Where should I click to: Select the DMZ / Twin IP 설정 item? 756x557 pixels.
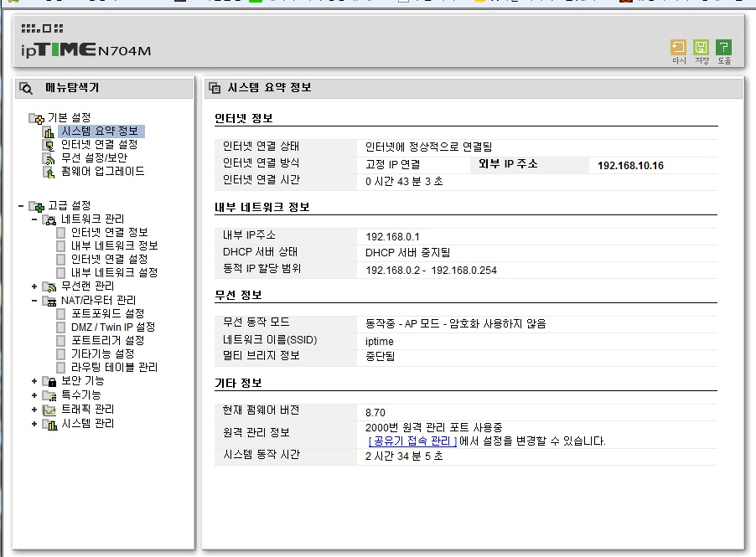(113, 327)
